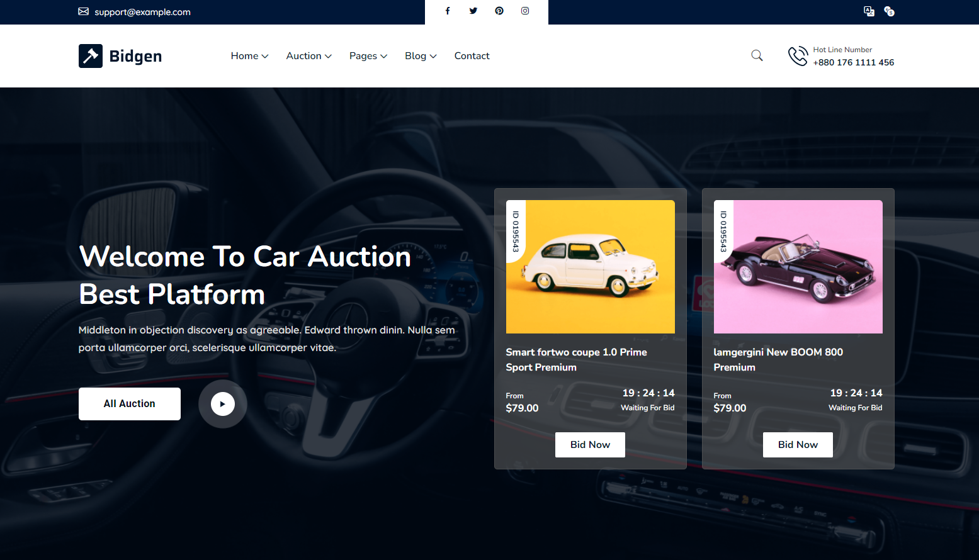Click the Bidgen gavel logo
The width and height of the screenshot is (979, 560).
click(90, 55)
